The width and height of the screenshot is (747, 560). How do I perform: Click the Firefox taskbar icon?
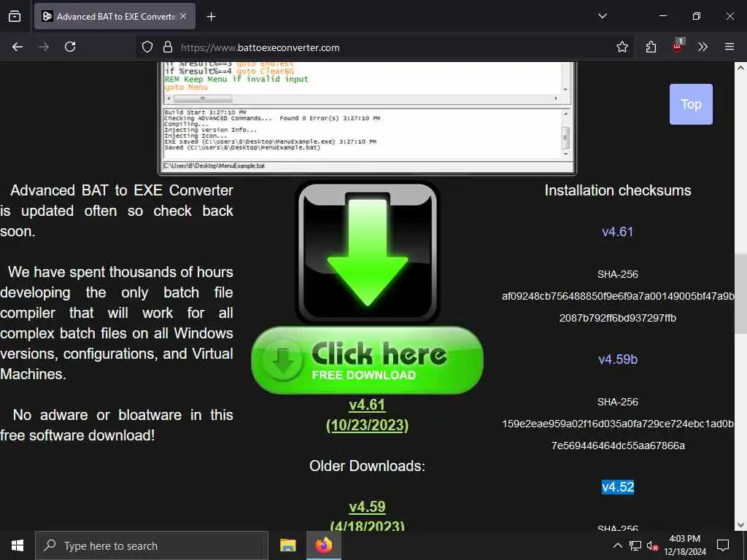click(324, 545)
